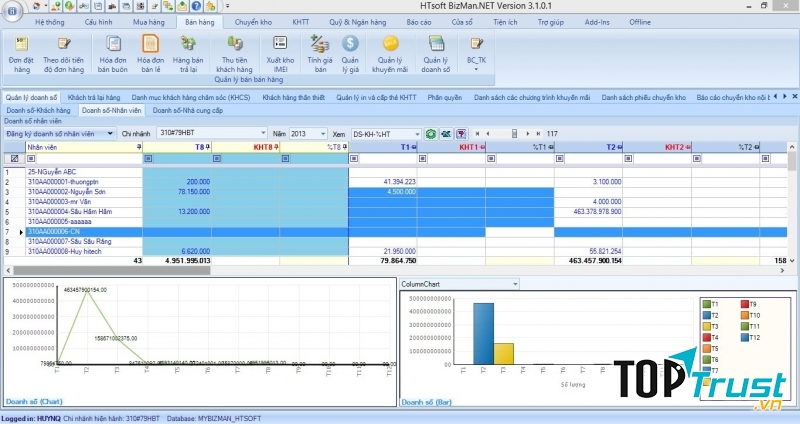Image resolution: width=800 pixels, height=424 pixels.
Task: Open filter operator for T8 column
Action: pyautogui.click(x=148, y=159)
